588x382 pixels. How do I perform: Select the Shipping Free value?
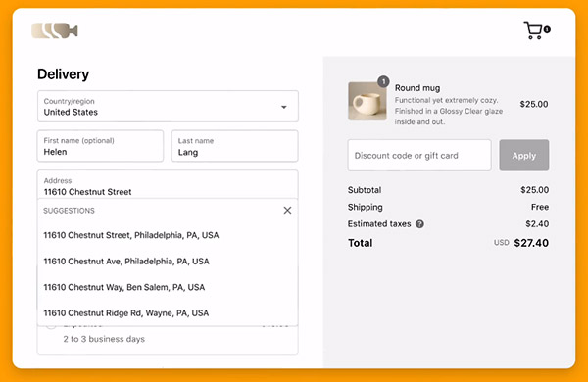[x=540, y=207]
